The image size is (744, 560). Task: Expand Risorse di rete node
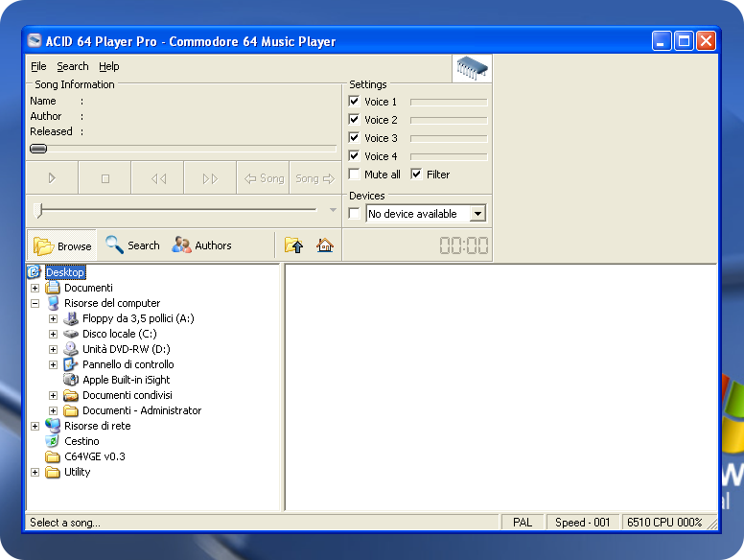35,426
